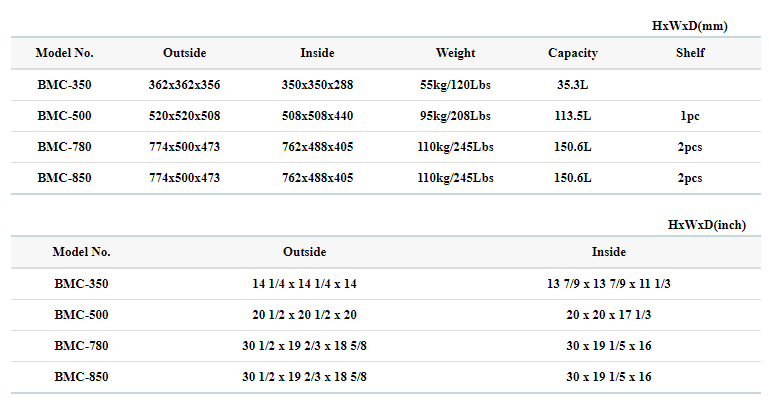Click the 13 7/9 x 13 7/9 x 11 1/3 cell
This screenshot has height=410, width=769.
coord(608,284)
